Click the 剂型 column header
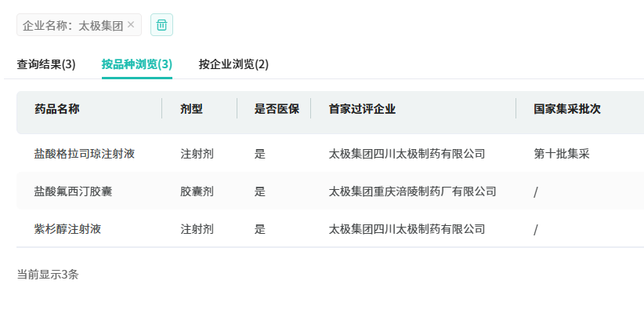Viewport: 644px width, 317px height. tap(191, 109)
